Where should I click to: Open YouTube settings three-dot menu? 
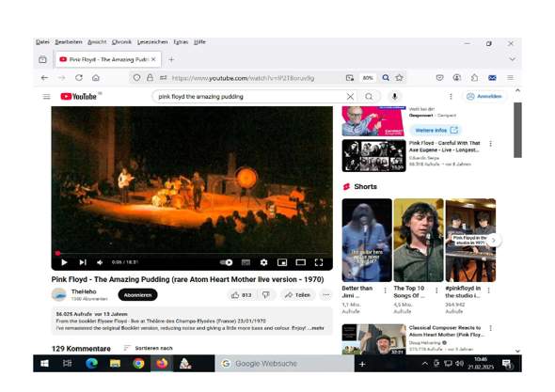tap(451, 96)
